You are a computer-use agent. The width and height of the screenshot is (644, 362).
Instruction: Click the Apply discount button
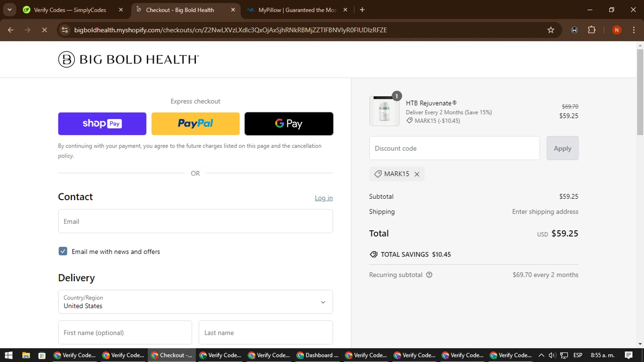pos(562,148)
